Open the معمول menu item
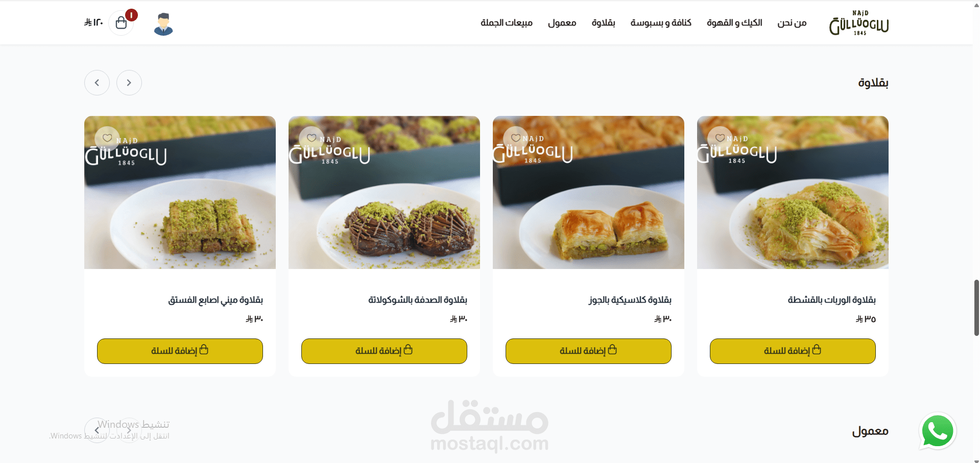Image resolution: width=980 pixels, height=463 pixels. point(562,23)
